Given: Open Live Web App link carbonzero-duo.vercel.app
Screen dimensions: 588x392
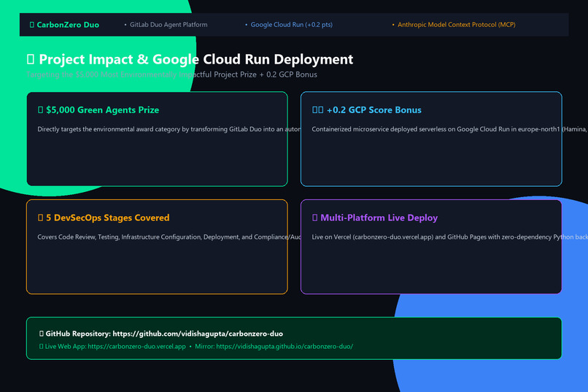Looking at the screenshot, I should click(137, 347).
